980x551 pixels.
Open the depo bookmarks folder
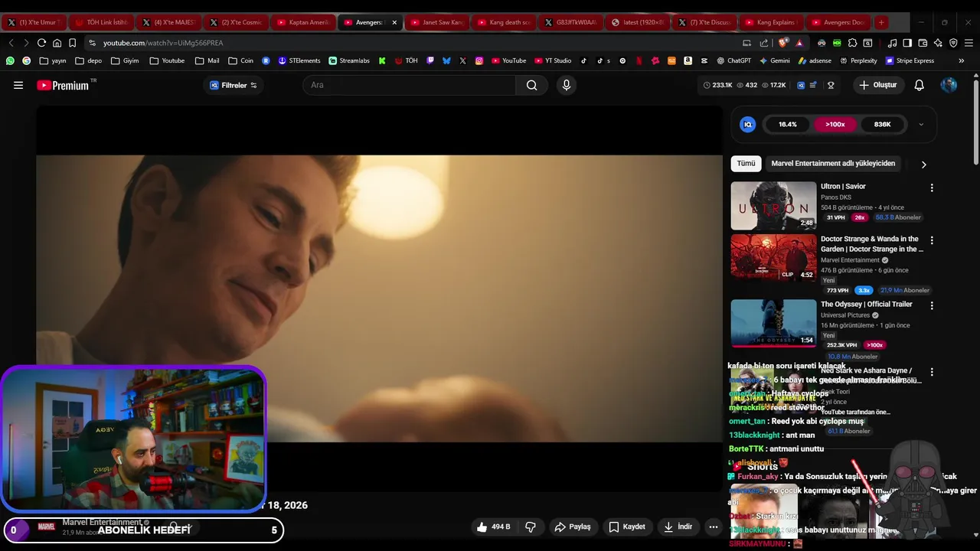tap(88, 60)
